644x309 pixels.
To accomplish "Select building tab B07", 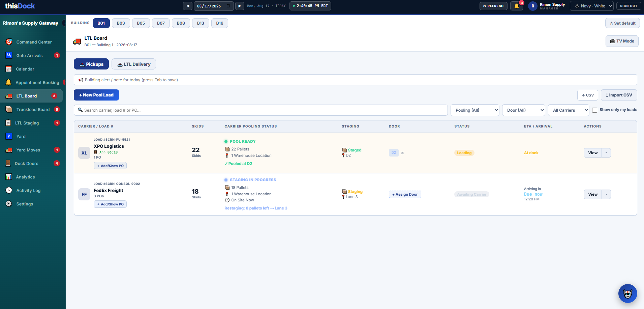I will tap(161, 23).
